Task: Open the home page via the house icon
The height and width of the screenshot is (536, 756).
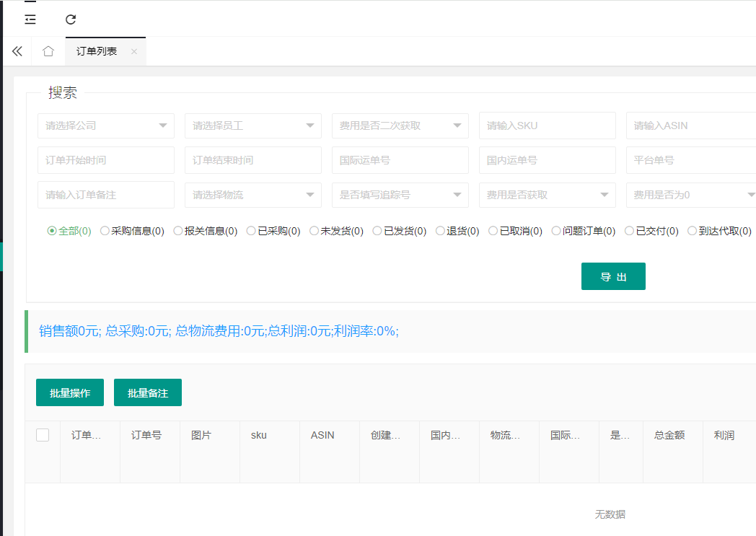Action: point(48,51)
